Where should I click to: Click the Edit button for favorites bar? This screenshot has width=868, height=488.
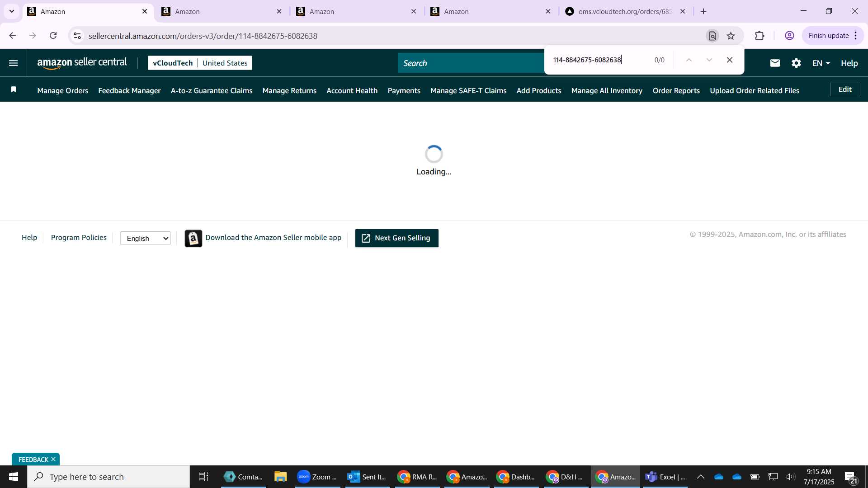(x=845, y=89)
